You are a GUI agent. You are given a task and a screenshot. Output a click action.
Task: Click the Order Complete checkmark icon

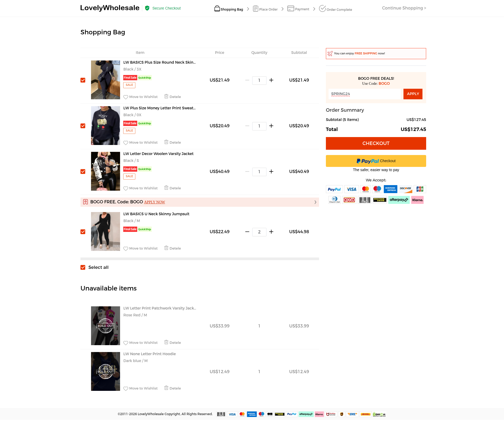click(x=322, y=8)
